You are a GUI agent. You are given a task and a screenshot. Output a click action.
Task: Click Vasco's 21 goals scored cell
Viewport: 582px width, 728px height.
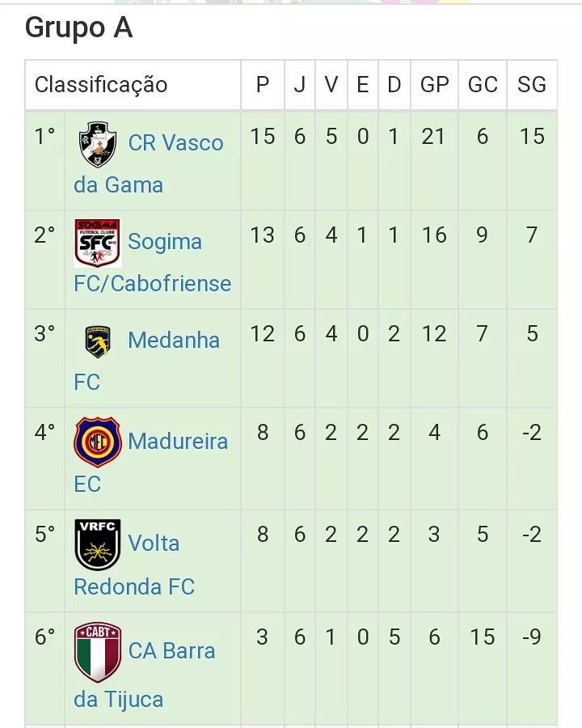(433, 137)
